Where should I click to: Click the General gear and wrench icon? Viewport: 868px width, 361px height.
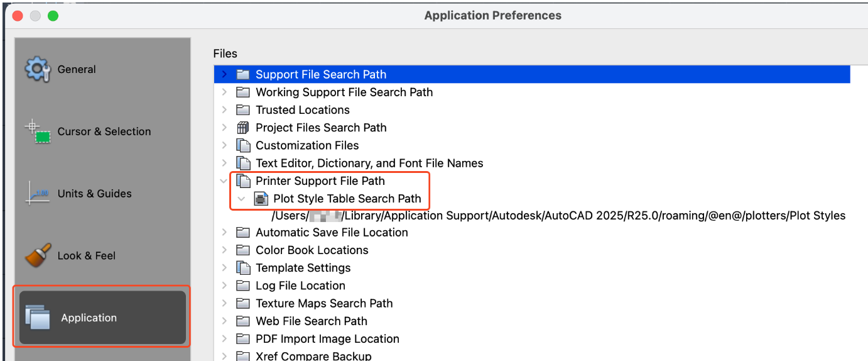[x=37, y=69]
